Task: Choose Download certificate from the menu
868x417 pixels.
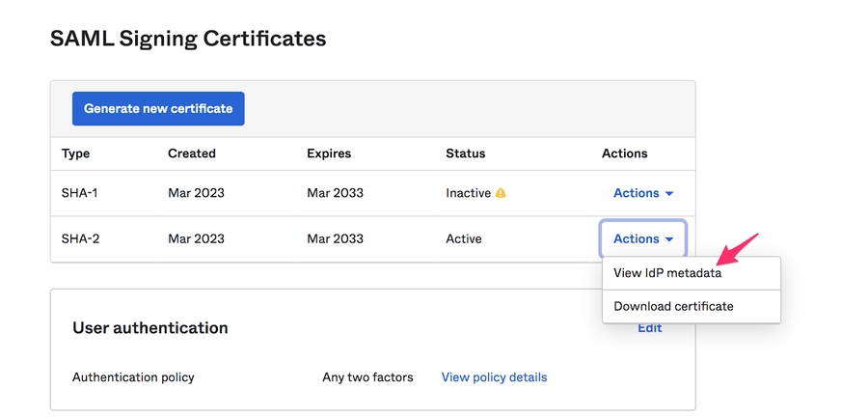Action: click(673, 306)
